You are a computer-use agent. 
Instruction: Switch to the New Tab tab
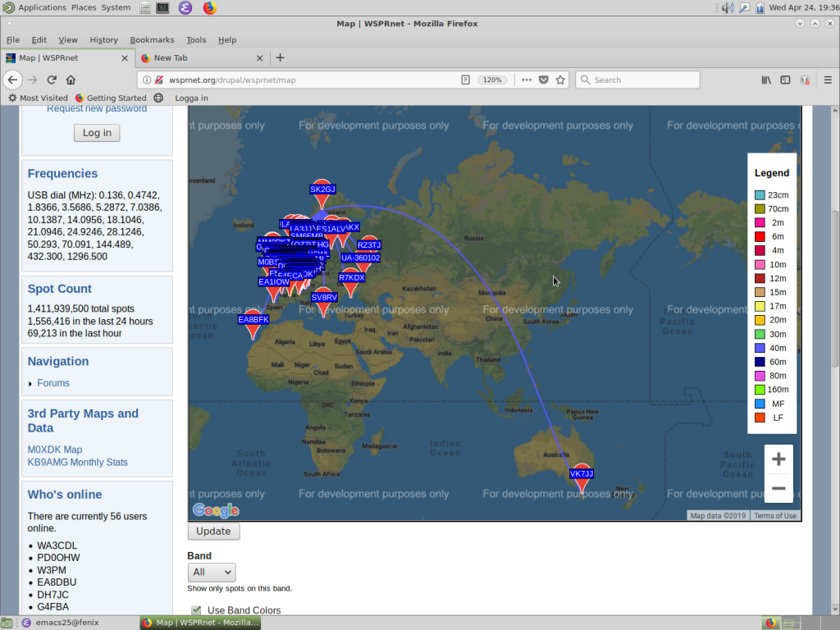pyautogui.click(x=202, y=58)
